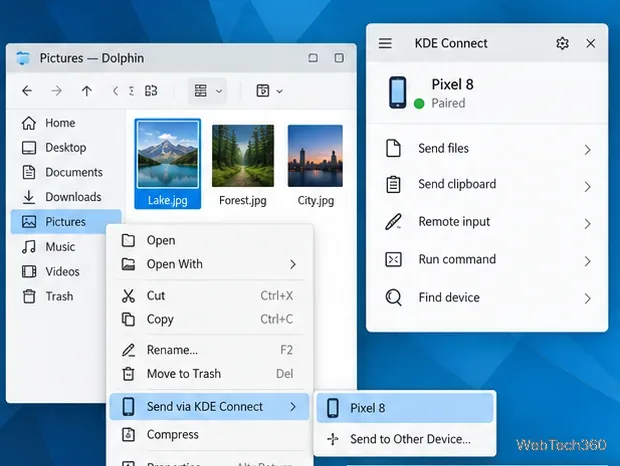Click the Find device chevron arrow
This screenshot has width=620, height=466.
(588, 298)
